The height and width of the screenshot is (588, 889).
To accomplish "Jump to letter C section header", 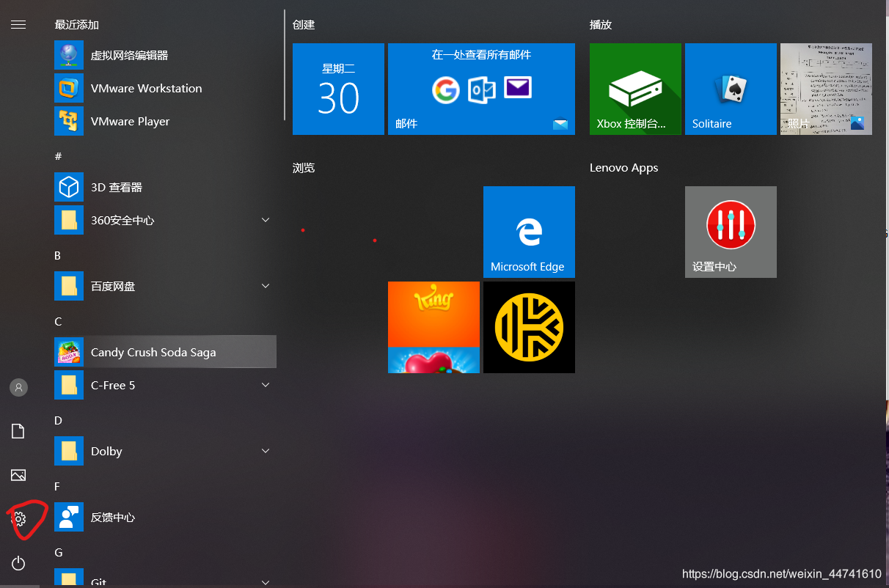I will [58, 321].
